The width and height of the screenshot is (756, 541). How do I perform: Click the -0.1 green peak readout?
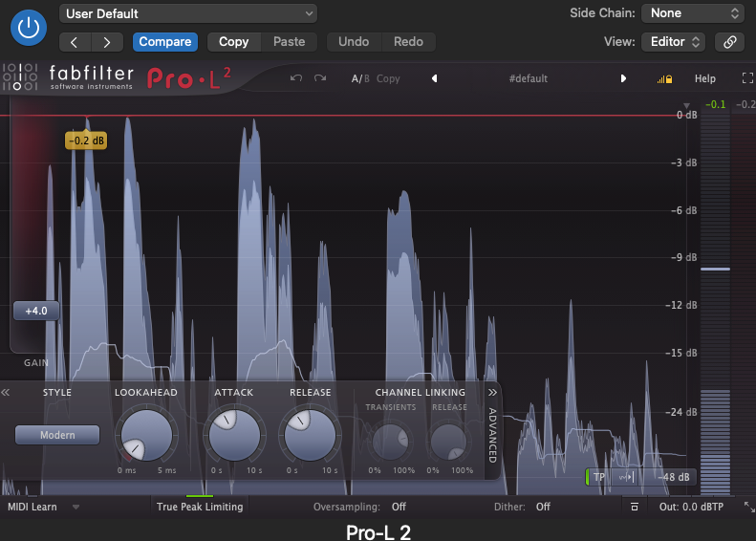pos(715,104)
